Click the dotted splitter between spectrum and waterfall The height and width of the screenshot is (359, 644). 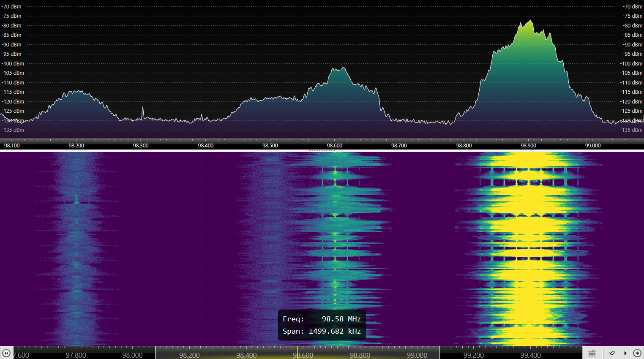322,150
